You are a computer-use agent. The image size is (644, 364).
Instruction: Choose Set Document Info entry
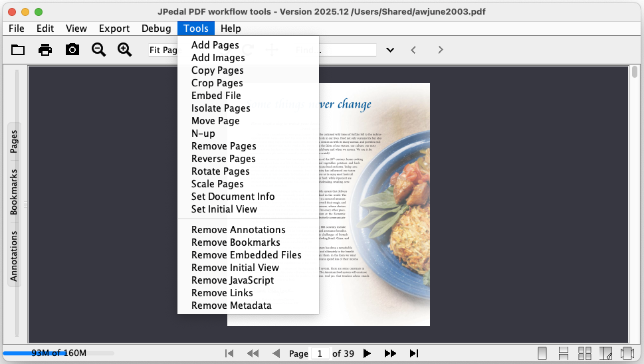pyautogui.click(x=248, y=197)
